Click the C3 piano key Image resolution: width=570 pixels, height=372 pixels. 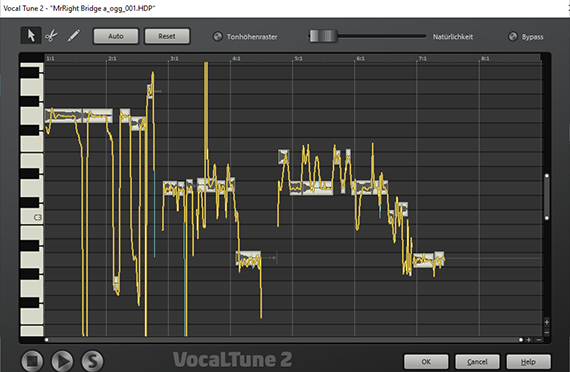32,217
